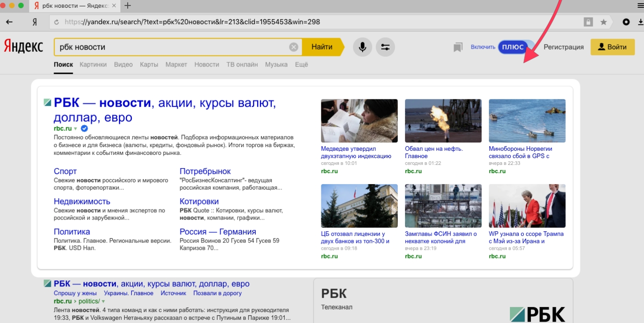Open the Обвал цен на нефть thumbnail

point(443,120)
